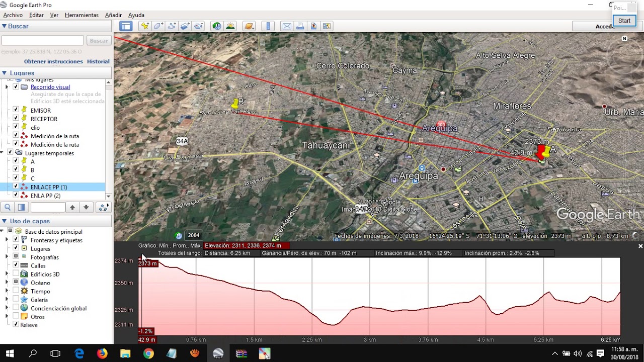Screen dimensions: 644x362
Task: Click the 2004 historical imagery indicator
Action: (x=194, y=235)
